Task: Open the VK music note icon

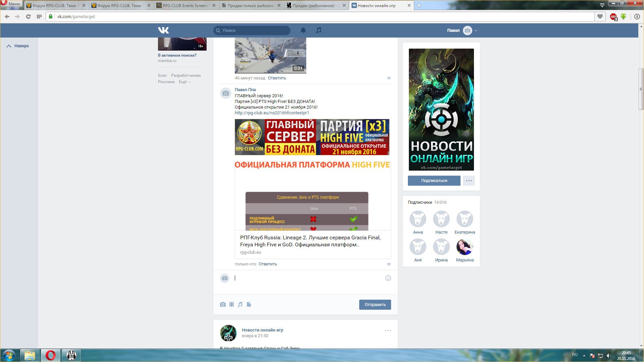Action: coord(319,30)
